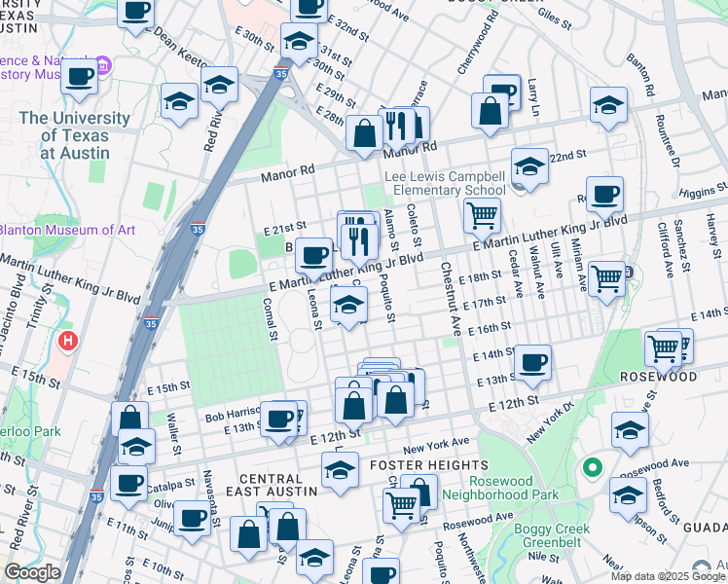Open the school marker beside Bedford St

[x=628, y=496]
